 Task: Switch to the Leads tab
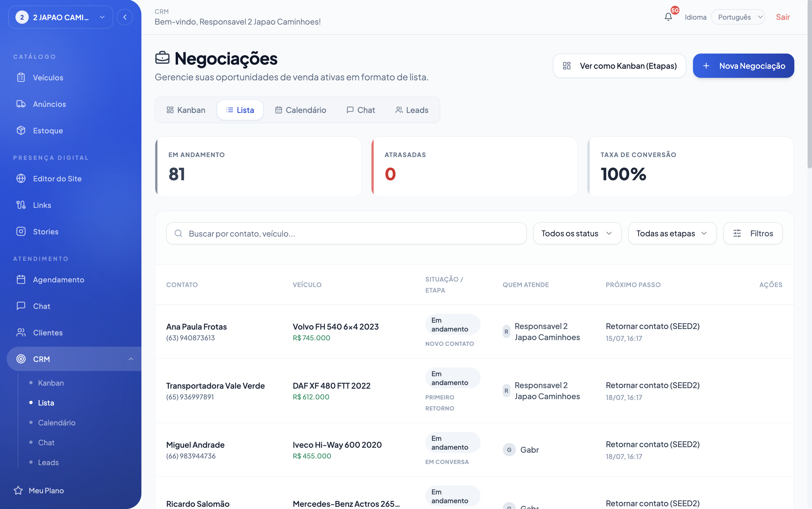(412, 110)
